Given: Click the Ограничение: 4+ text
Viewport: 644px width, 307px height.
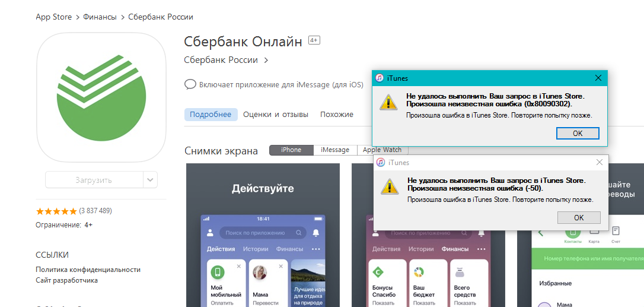Looking at the screenshot, I should pos(64,225).
